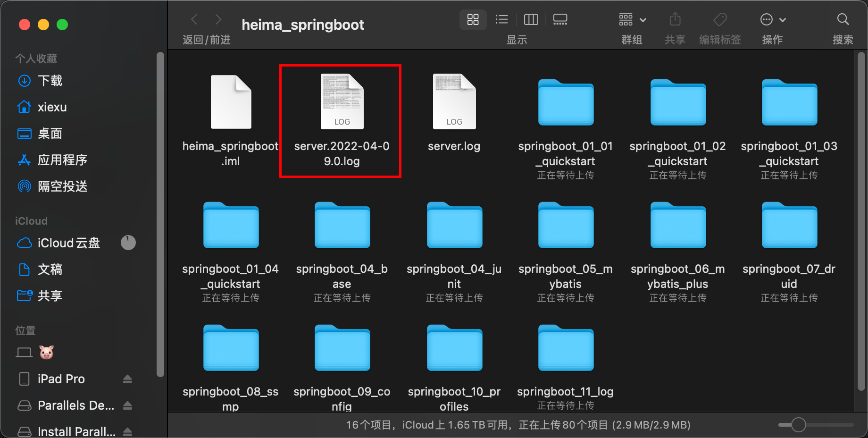
Task: Select folder springboot_09_config
Action: (x=342, y=348)
